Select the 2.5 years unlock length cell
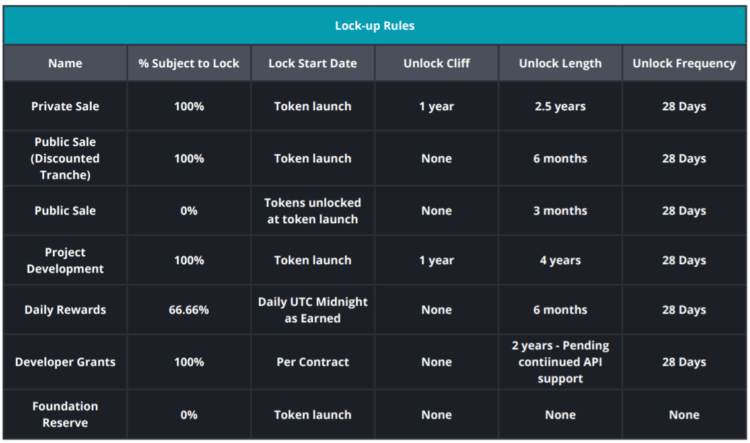Screen dimensions: 750x443 tap(560, 106)
